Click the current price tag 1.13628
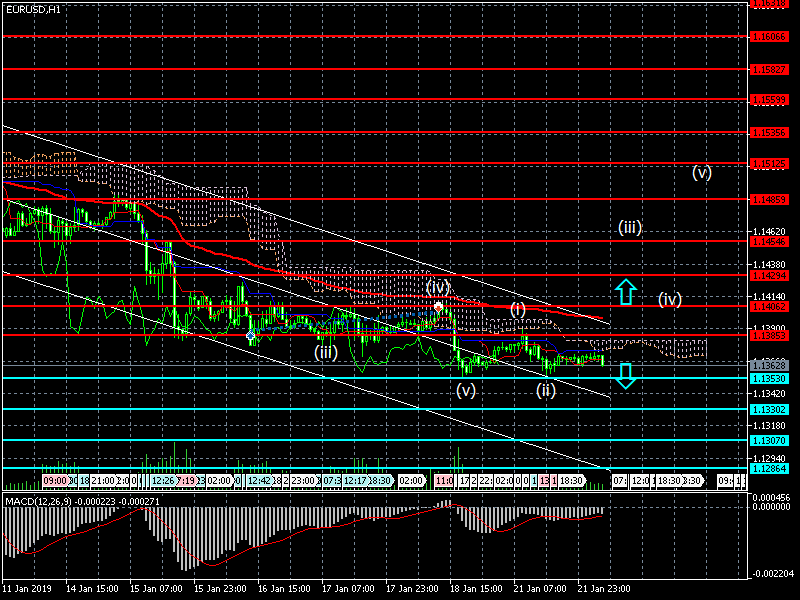Screen dimensions: 800x600 pos(773,366)
